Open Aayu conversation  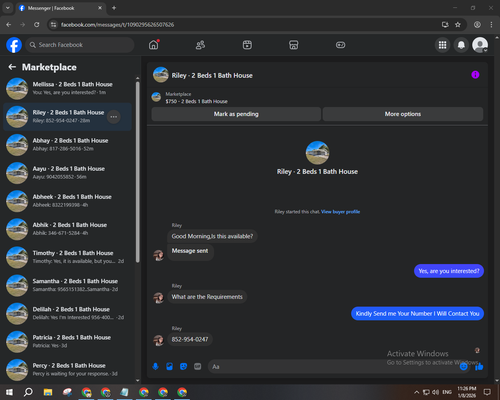(x=68, y=173)
